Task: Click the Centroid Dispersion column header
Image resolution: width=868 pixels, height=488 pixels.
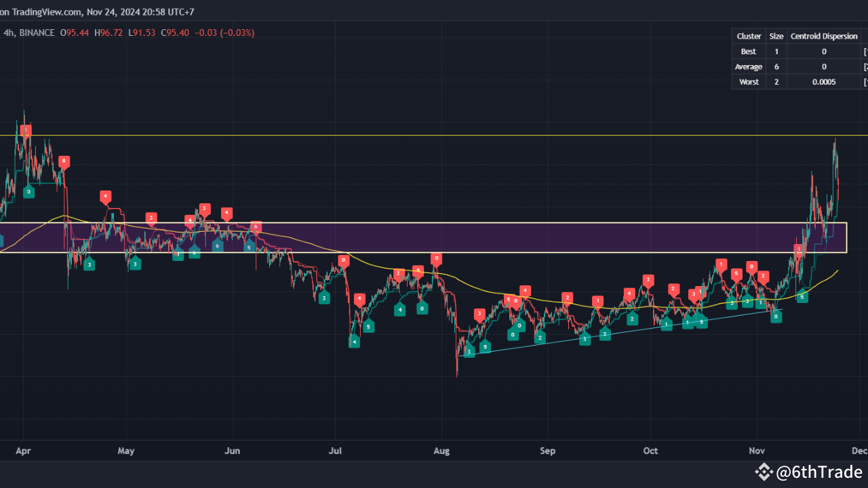Action: (x=824, y=36)
